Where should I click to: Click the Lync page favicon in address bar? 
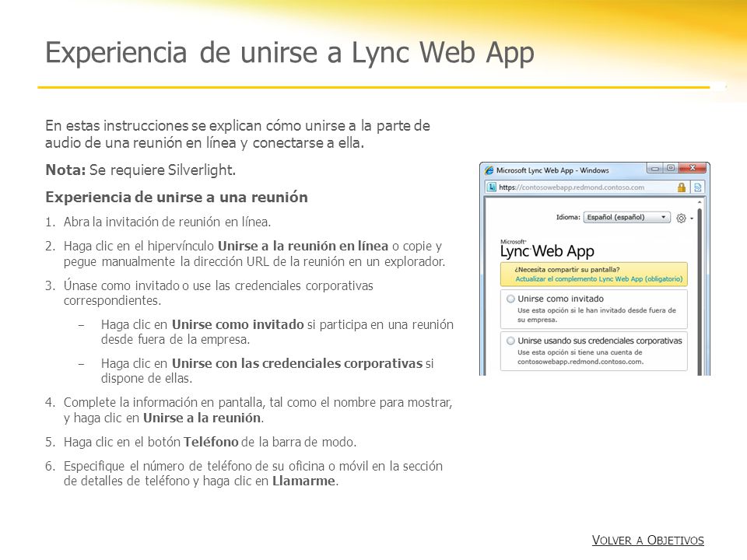pos(492,187)
